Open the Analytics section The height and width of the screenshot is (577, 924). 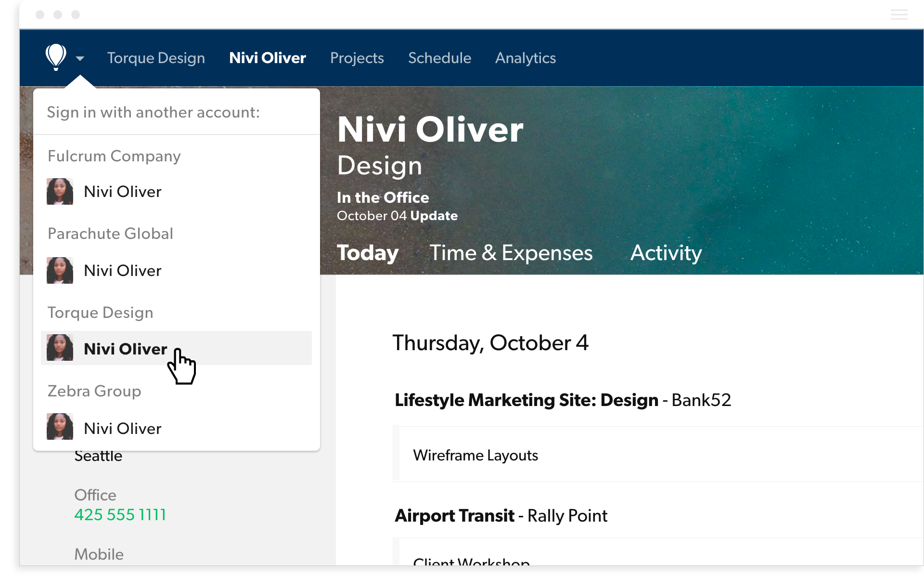pyautogui.click(x=525, y=58)
